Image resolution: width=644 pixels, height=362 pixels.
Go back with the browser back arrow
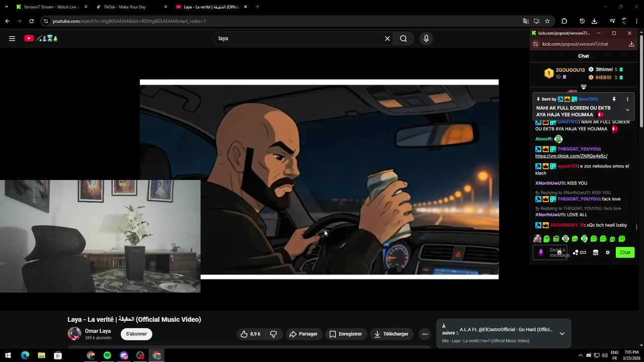(7, 21)
